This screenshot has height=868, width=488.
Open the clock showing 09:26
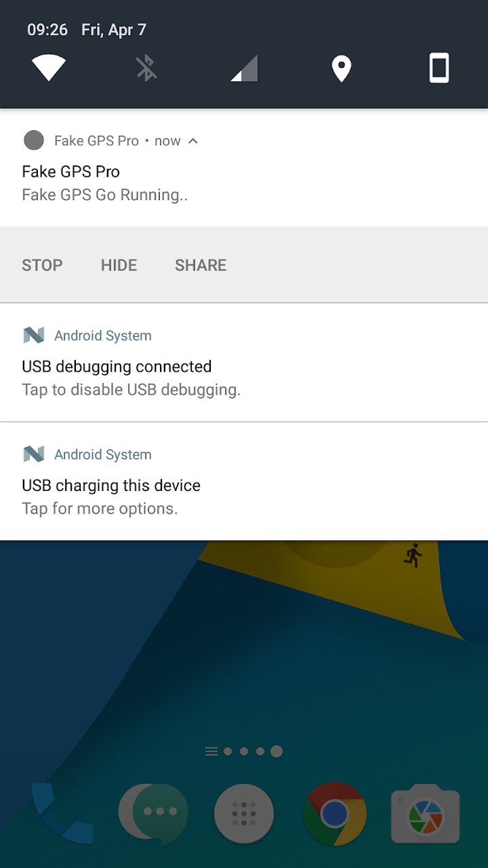tap(47, 29)
